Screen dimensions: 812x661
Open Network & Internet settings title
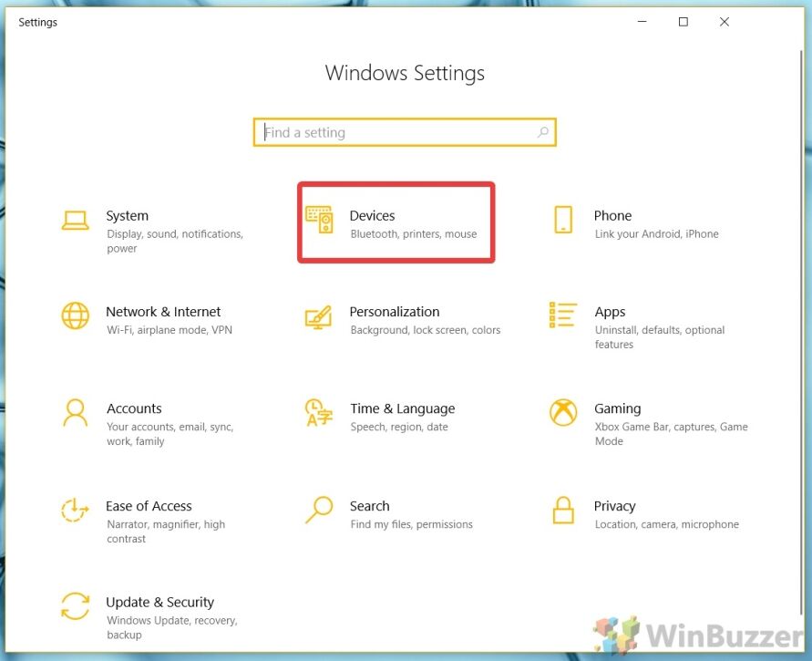click(163, 311)
